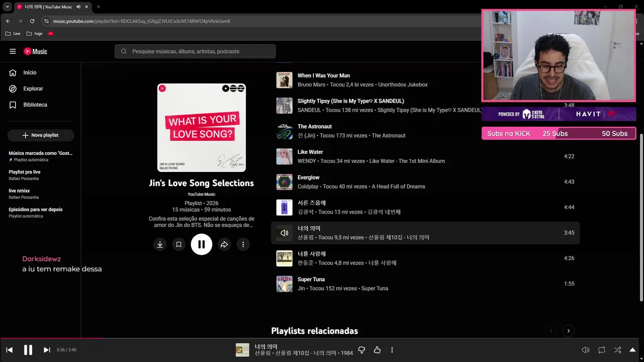This screenshot has width=644, height=362.
Task: Save playlist to library bookmark icon
Action: (178, 244)
